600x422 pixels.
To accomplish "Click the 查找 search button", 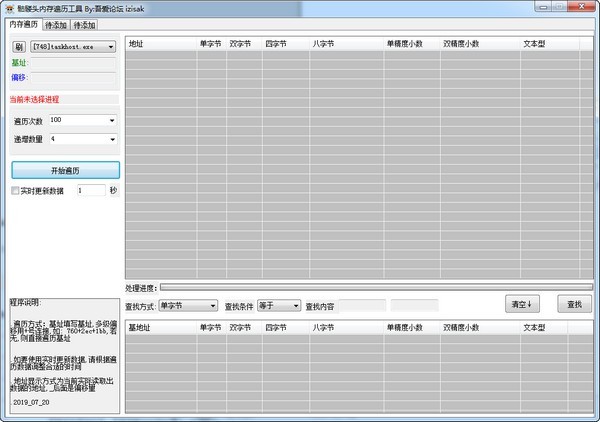I will (x=574, y=304).
